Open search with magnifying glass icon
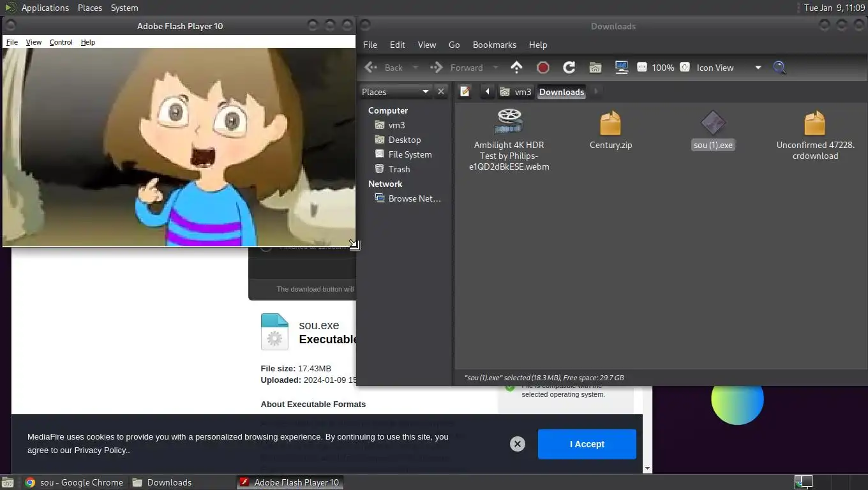The height and width of the screenshot is (490, 868). tap(779, 68)
